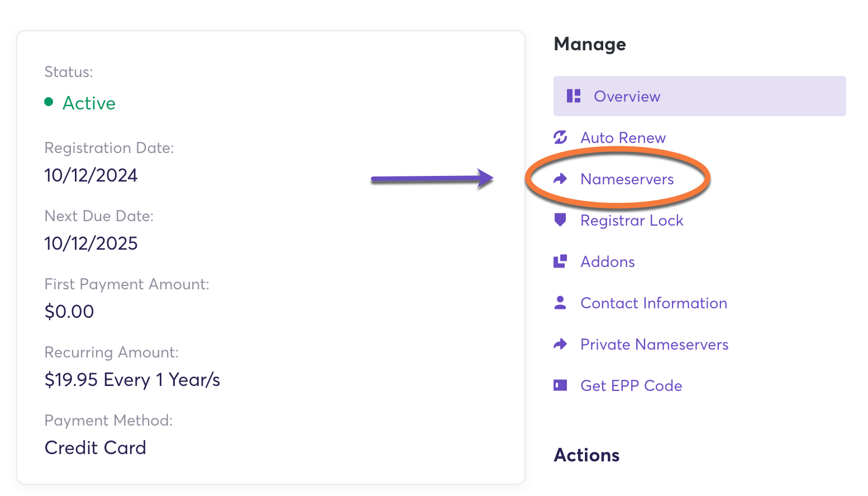
Task: Open the Registrar Lock option
Action: point(632,221)
